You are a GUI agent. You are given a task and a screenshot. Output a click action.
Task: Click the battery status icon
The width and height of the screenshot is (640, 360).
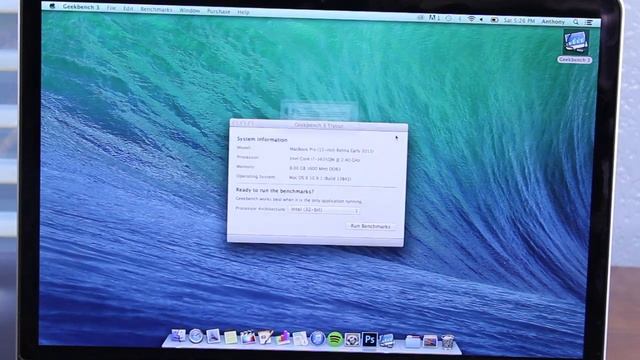[494, 20]
